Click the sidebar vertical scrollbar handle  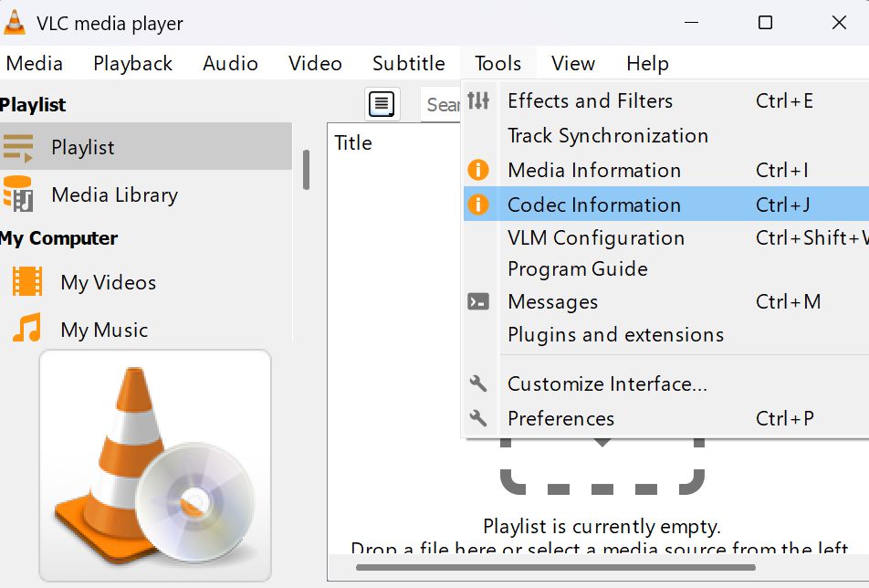tap(306, 170)
